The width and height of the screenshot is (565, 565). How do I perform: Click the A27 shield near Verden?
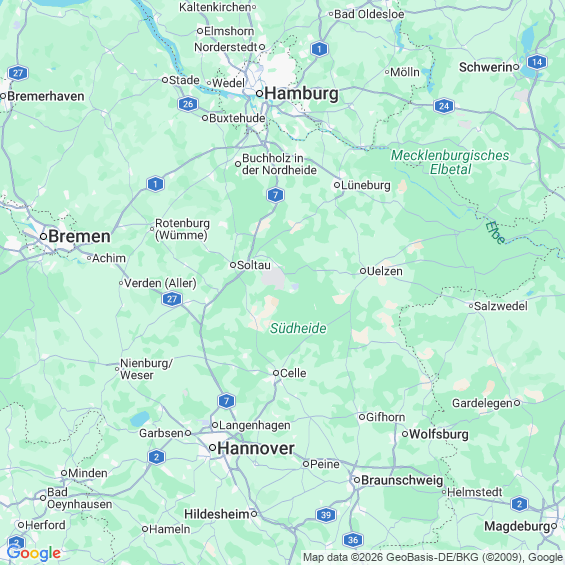(x=172, y=299)
